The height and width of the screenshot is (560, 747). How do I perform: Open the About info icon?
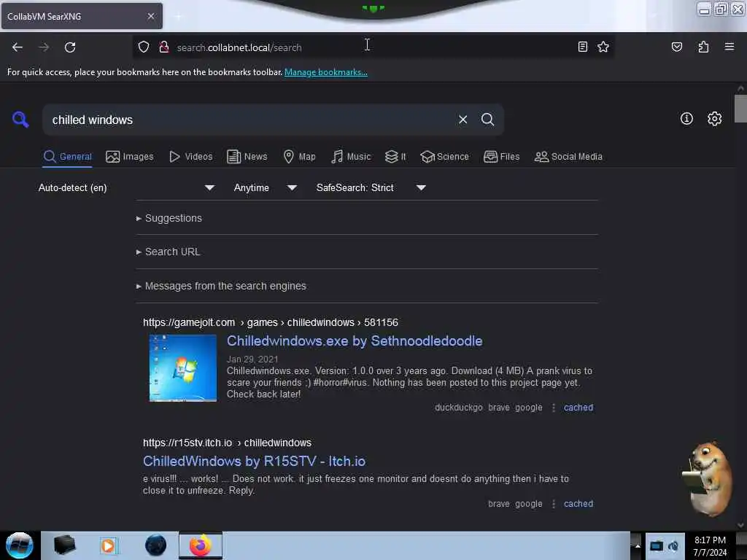686,119
